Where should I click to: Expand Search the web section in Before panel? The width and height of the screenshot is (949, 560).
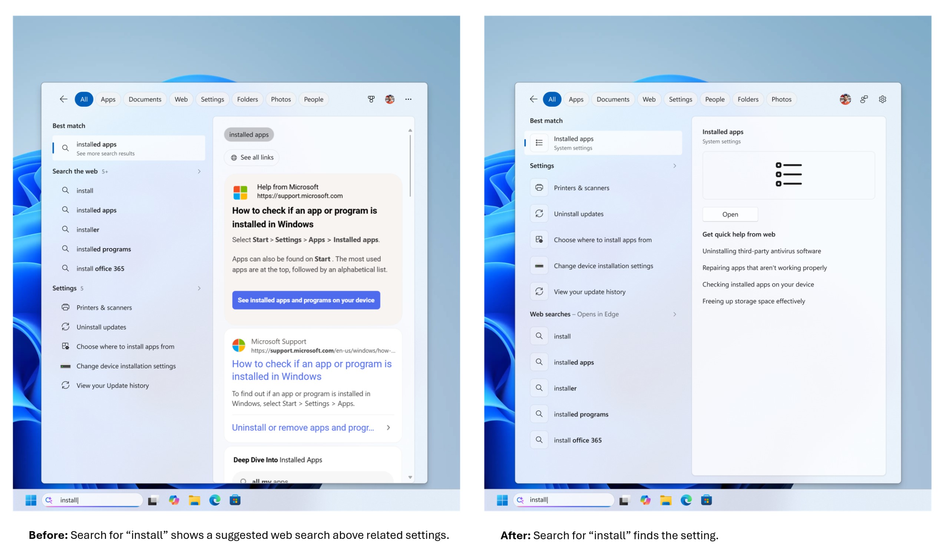199,171
